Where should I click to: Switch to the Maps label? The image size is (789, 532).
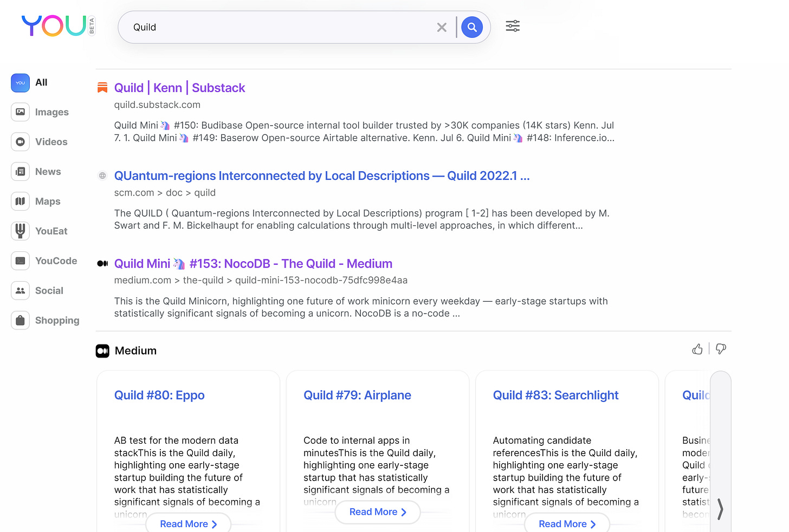point(48,202)
